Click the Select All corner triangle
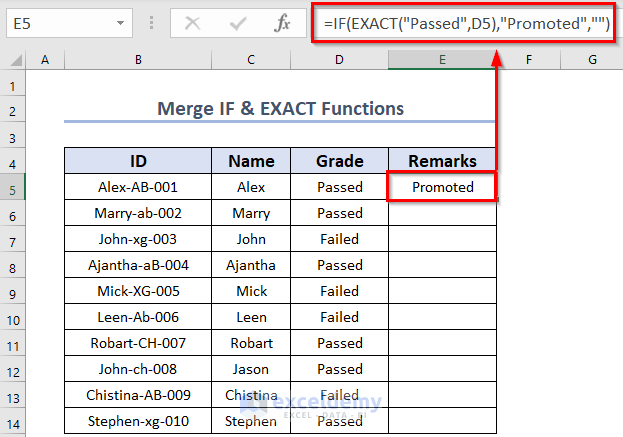Image resolution: width=623 pixels, height=437 pixels. tap(14, 61)
